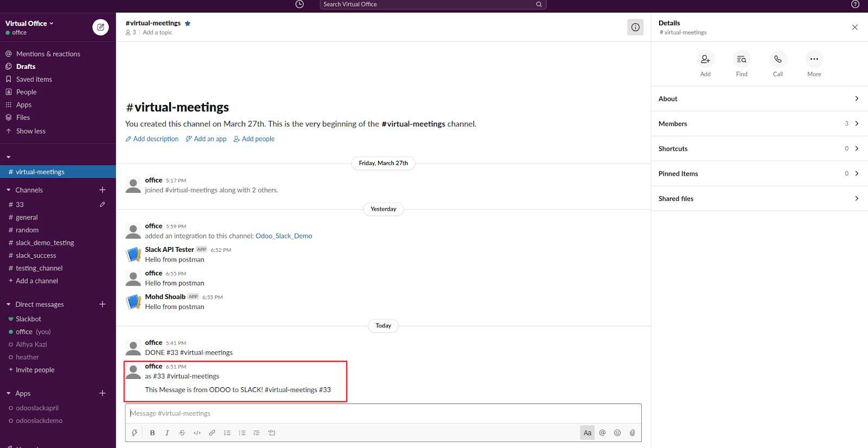The height and width of the screenshot is (448, 868).
Task: Close the Details panel
Action: (855, 27)
